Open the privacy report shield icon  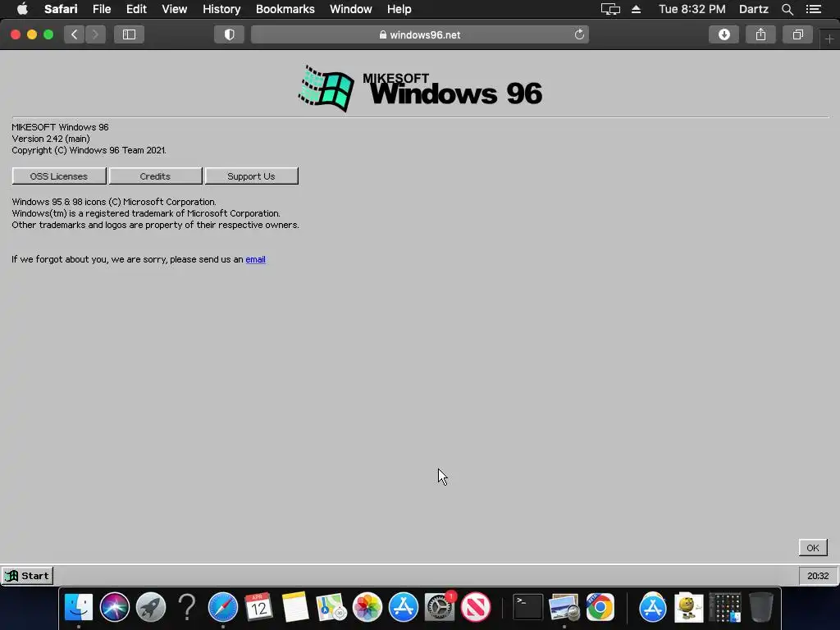tap(230, 34)
